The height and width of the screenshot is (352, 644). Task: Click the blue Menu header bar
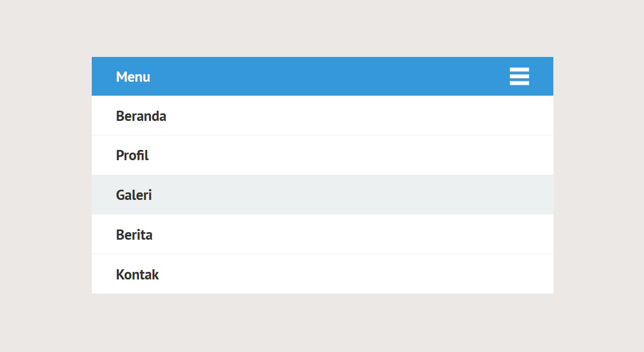(323, 76)
